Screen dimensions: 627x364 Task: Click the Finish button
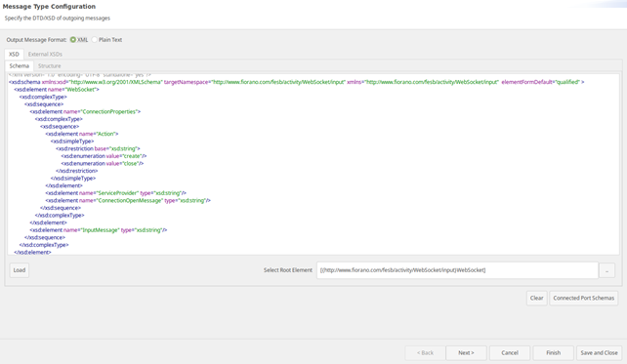point(554,353)
